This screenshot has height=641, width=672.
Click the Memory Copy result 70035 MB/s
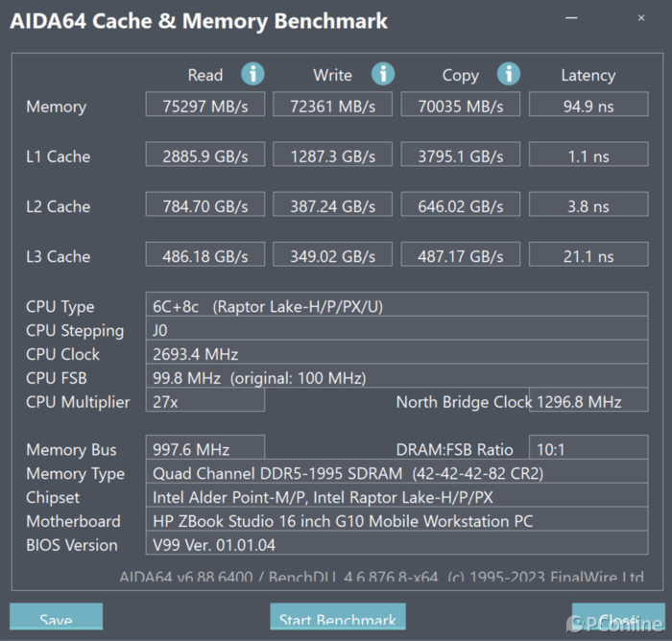(460, 107)
